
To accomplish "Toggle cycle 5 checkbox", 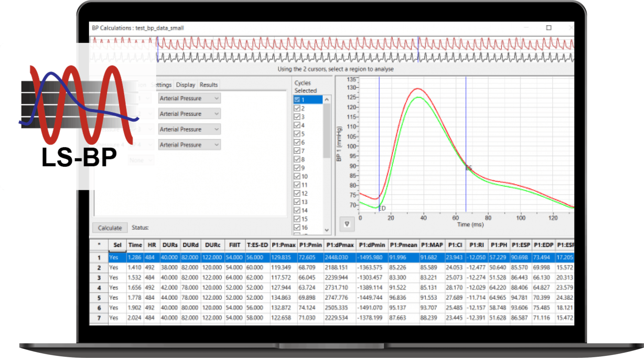I will pos(297,134).
